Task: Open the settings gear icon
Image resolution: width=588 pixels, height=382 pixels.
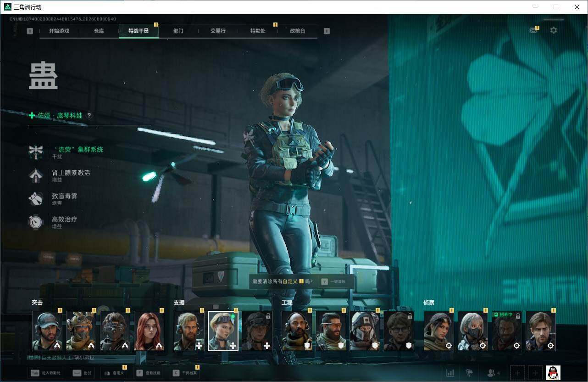Action: coord(554,30)
